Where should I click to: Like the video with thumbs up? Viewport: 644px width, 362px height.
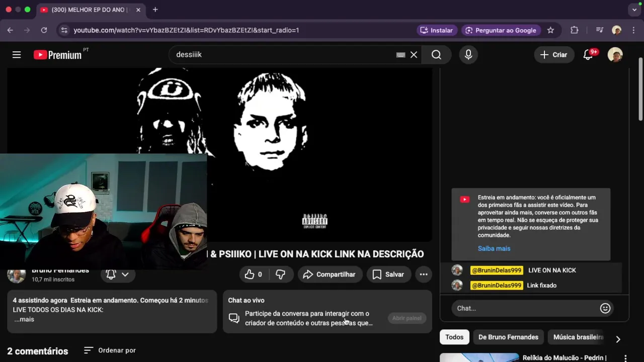pyautogui.click(x=254, y=275)
